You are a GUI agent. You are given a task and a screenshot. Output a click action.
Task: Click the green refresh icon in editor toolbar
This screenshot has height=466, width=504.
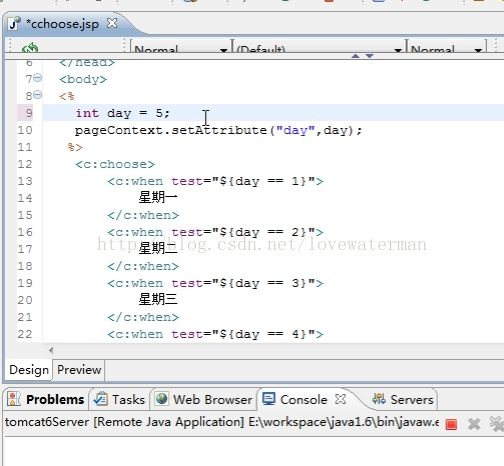tap(30, 48)
